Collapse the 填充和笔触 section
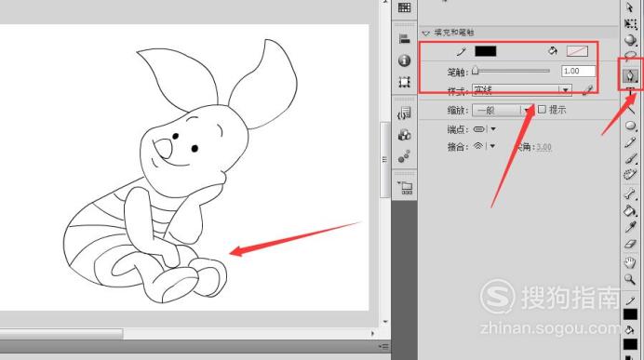 click(425, 33)
